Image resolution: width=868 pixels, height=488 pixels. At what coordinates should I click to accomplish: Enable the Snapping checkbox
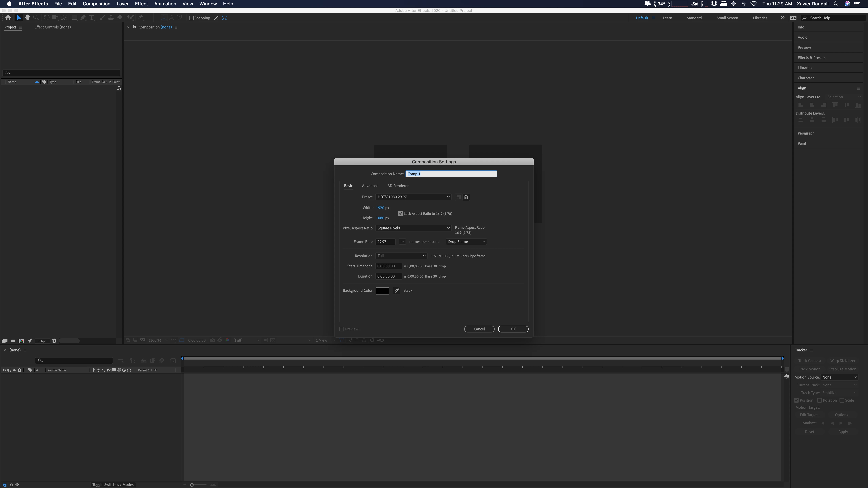pyautogui.click(x=191, y=18)
